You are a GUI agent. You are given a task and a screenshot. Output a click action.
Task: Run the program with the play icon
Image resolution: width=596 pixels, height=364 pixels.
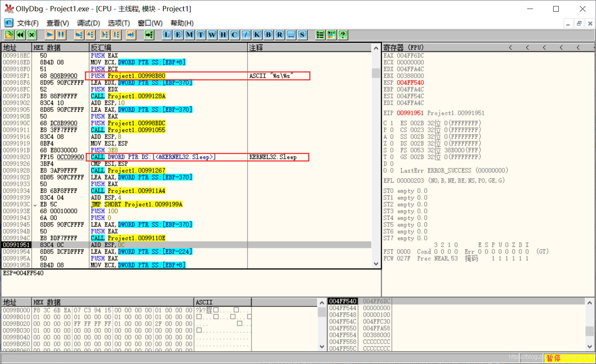tap(50, 35)
